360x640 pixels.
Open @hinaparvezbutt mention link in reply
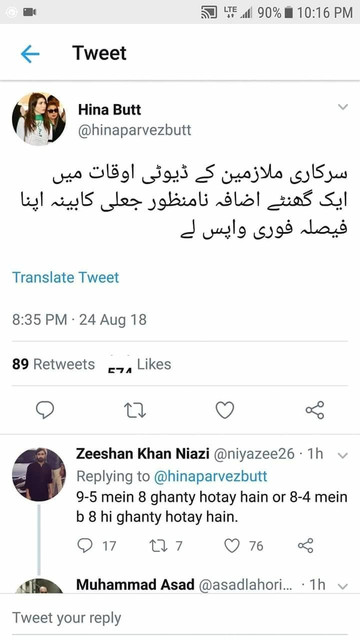[x=210, y=476]
